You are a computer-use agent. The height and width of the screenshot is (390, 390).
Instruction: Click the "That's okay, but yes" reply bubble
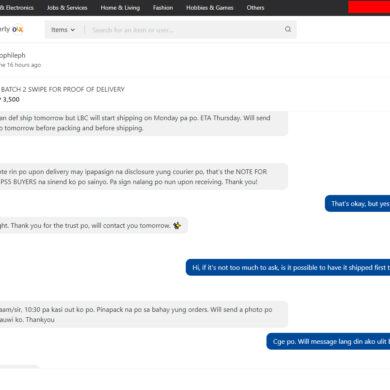[357, 204]
